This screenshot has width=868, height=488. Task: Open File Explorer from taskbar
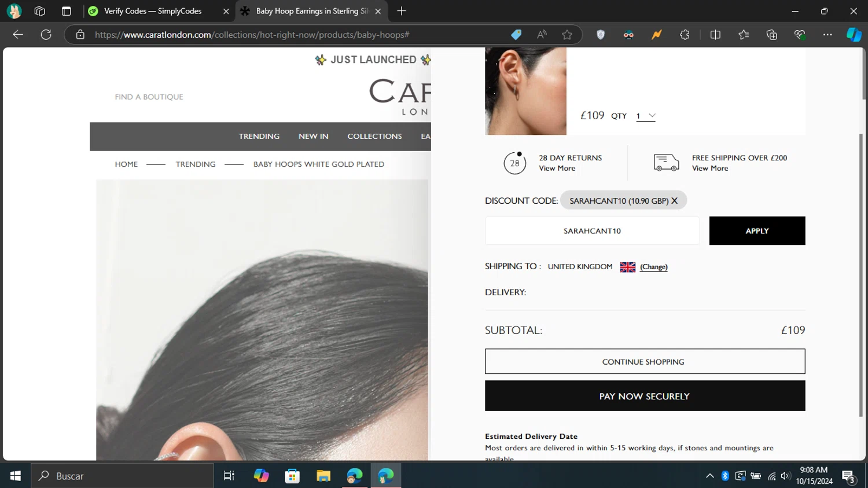coord(323,476)
